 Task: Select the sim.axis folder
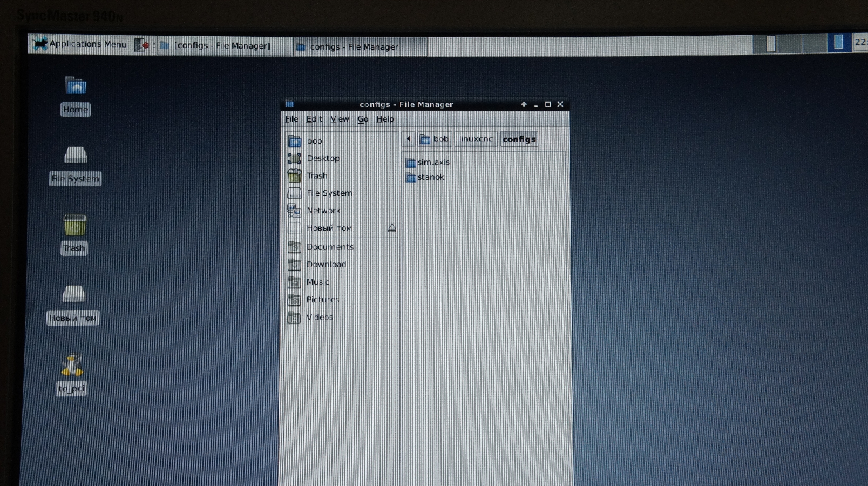[x=433, y=163]
